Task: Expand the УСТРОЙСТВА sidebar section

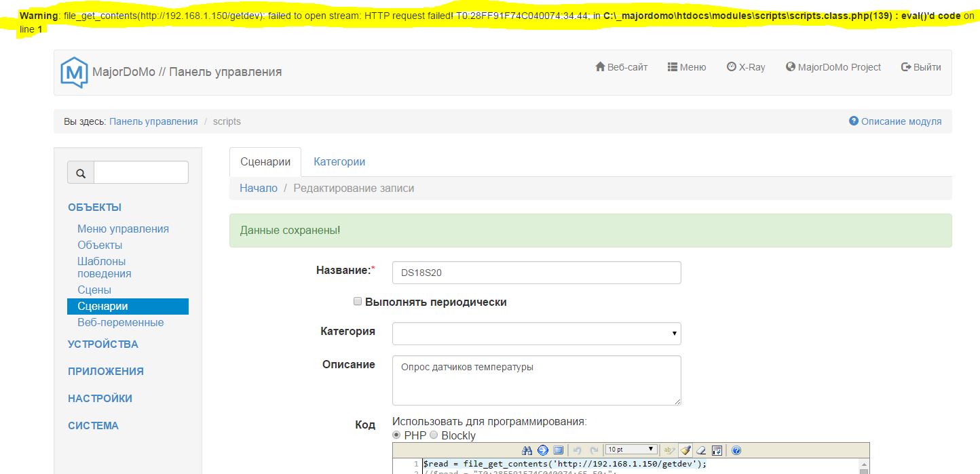Action: [103, 344]
